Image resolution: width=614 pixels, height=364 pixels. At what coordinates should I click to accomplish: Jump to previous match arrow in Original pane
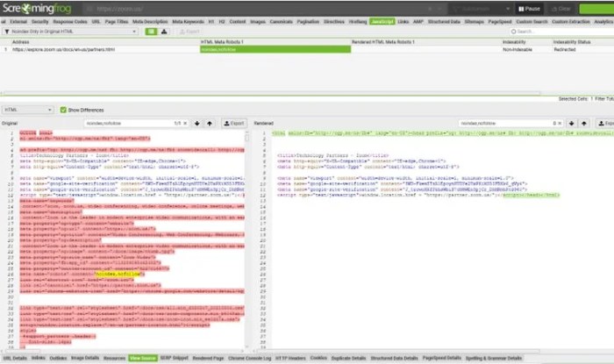tap(210, 124)
